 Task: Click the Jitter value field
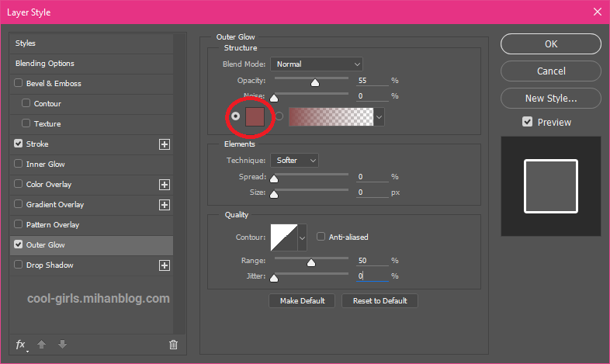373,276
